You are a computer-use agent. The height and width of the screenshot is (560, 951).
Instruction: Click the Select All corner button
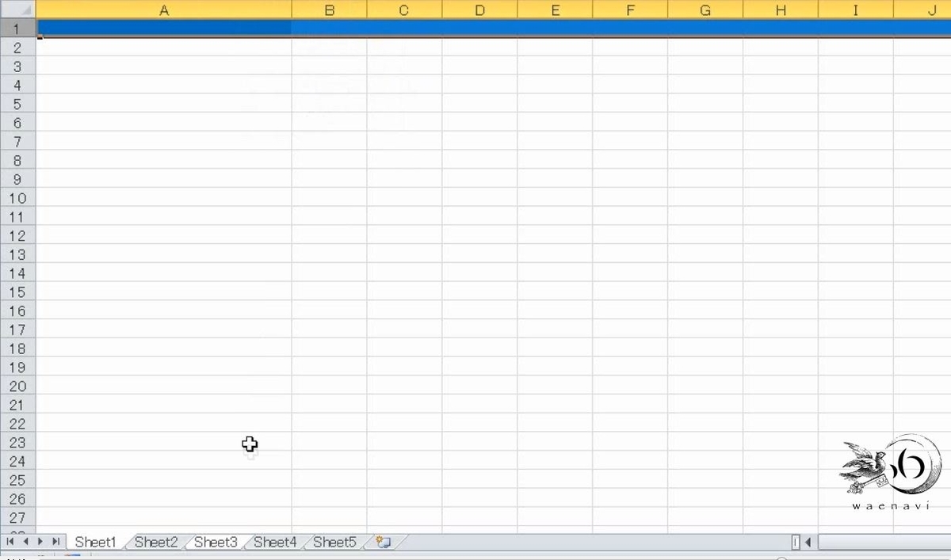tap(17, 10)
